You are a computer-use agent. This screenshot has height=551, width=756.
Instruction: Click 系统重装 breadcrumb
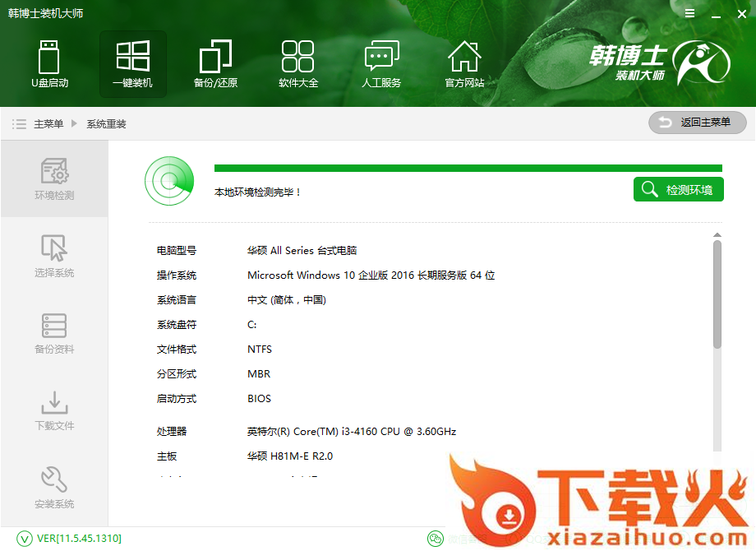pos(106,124)
